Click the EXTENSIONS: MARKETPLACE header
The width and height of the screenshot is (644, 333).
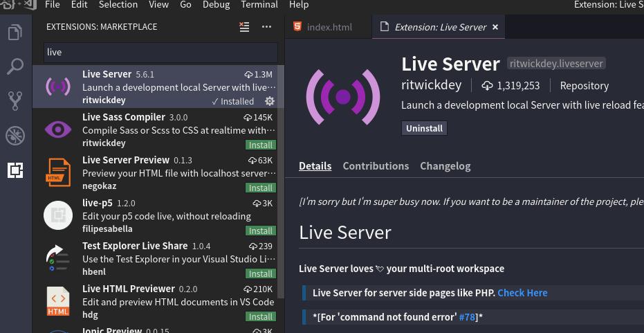coord(102,27)
